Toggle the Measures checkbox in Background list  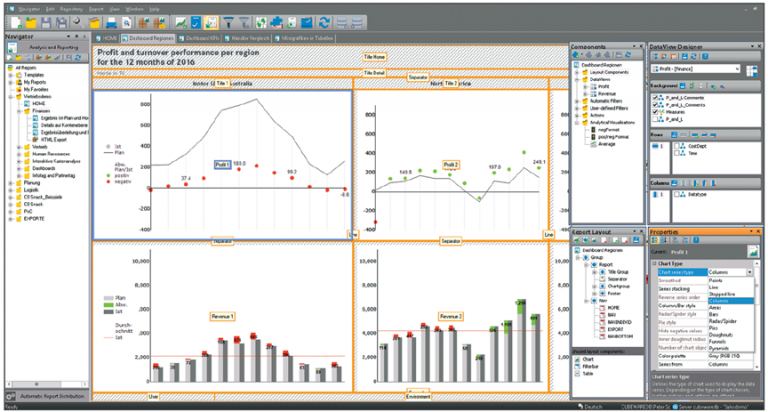pos(655,113)
